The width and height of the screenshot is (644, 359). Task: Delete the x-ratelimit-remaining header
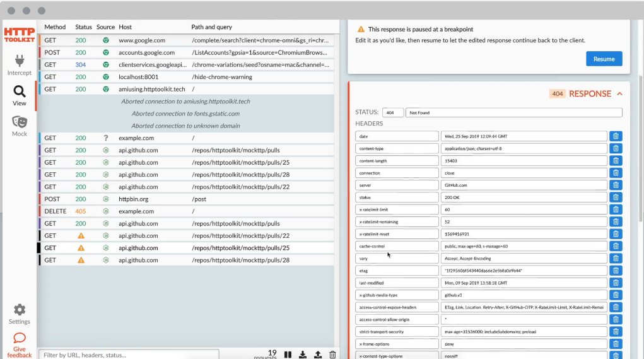pos(616,222)
